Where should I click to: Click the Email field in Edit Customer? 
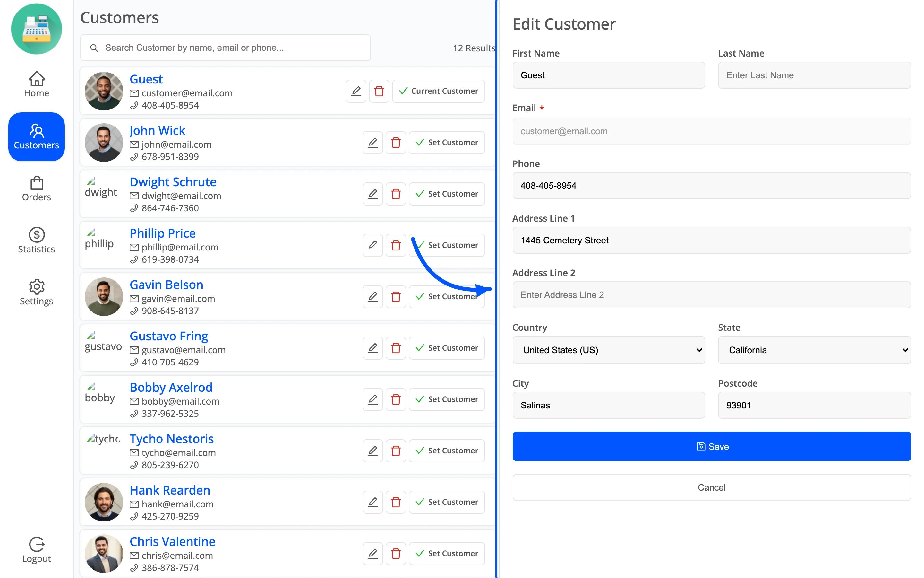(x=712, y=131)
